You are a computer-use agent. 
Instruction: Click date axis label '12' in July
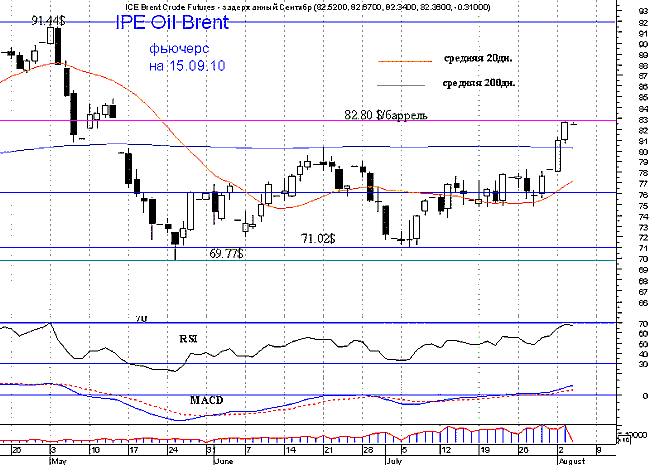pyautogui.click(x=445, y=450)
